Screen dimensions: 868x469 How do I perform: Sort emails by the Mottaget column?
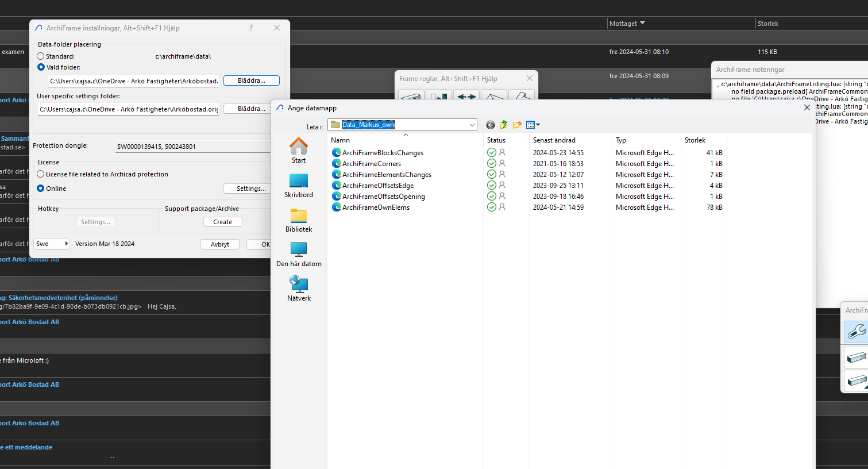point(623,24)
